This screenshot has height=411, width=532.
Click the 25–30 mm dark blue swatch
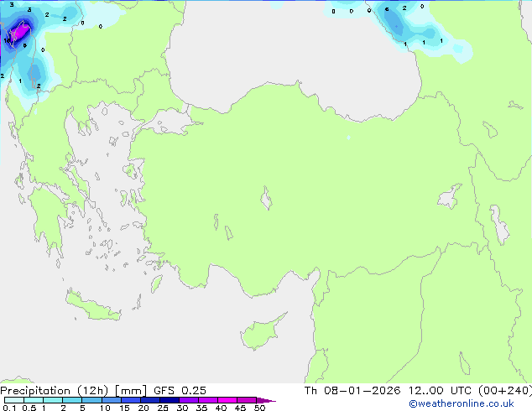(170, 400)
